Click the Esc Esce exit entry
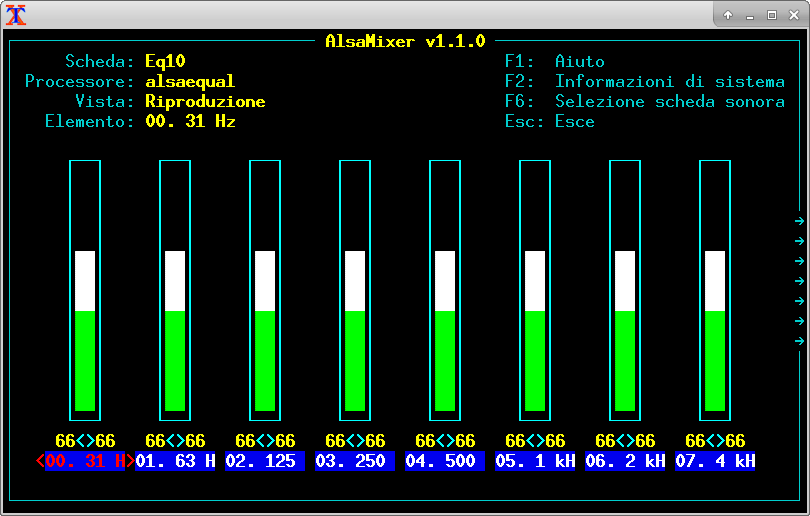 pos(550,122)
